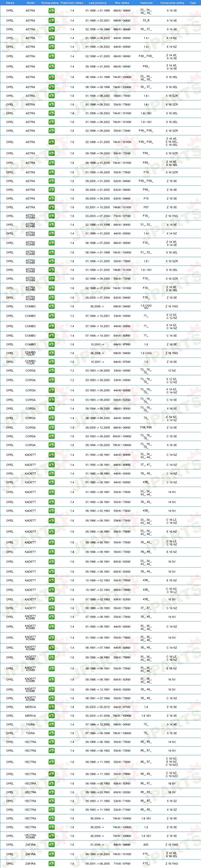Screen dimensions: 201x868
Task: Click fuel icon in CORSA 12 NZ row
Action: 52,371
